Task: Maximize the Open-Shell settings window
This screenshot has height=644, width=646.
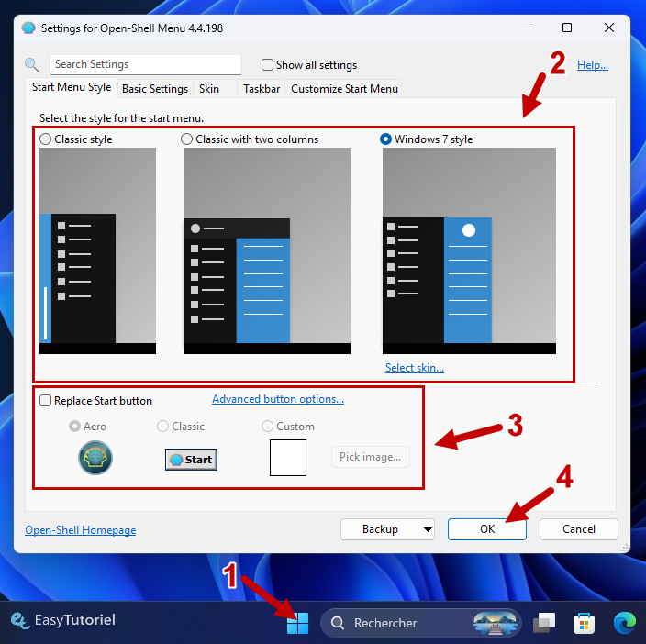Action: point(567,28)
